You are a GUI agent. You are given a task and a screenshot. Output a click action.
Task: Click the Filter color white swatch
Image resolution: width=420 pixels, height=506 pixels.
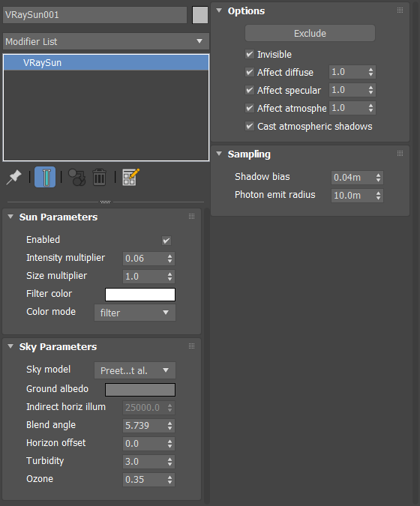[x=140, y=295]
